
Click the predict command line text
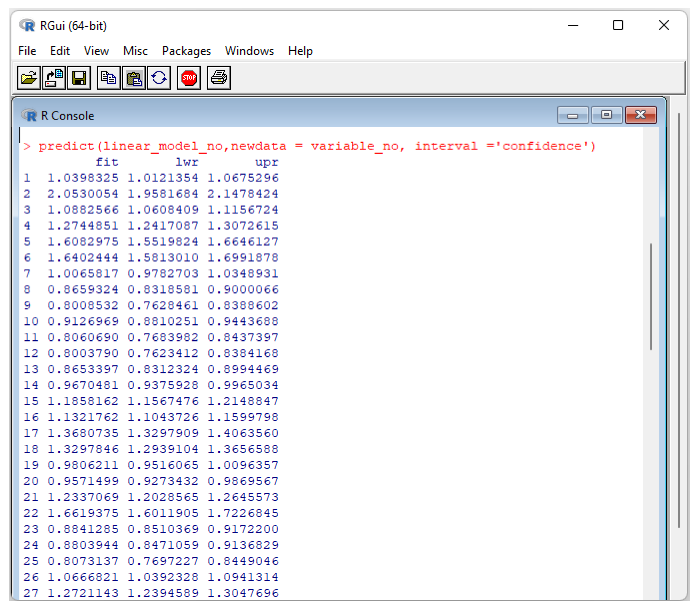point(310,146)
